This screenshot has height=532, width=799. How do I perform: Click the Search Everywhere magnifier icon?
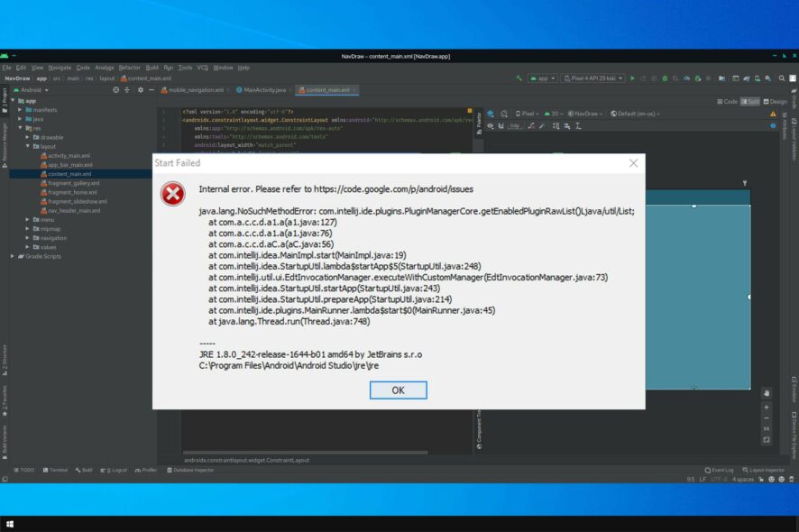(782, 78)
